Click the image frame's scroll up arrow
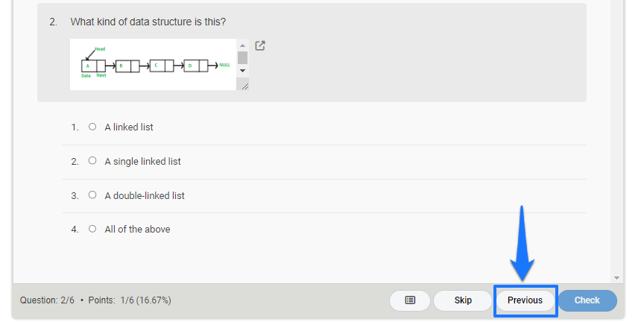The height and width of the screenshot is (322, 644). point(243,45)
